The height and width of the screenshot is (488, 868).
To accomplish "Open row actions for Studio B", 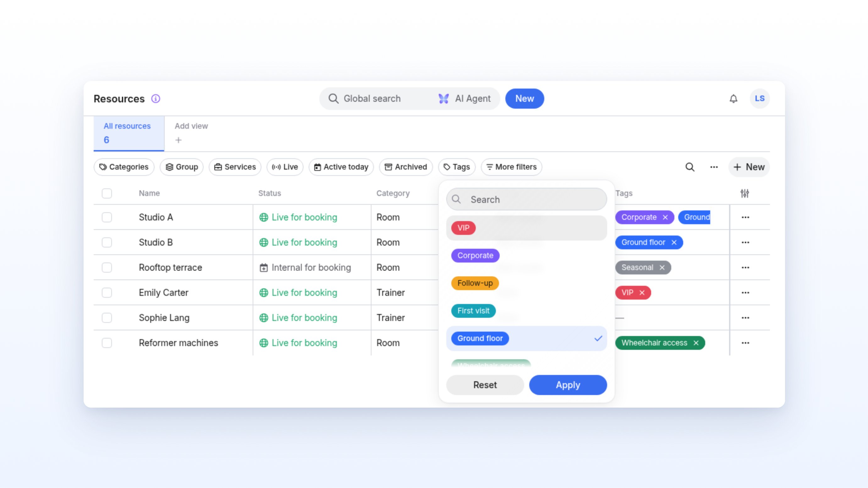I will tap(745, 242).
